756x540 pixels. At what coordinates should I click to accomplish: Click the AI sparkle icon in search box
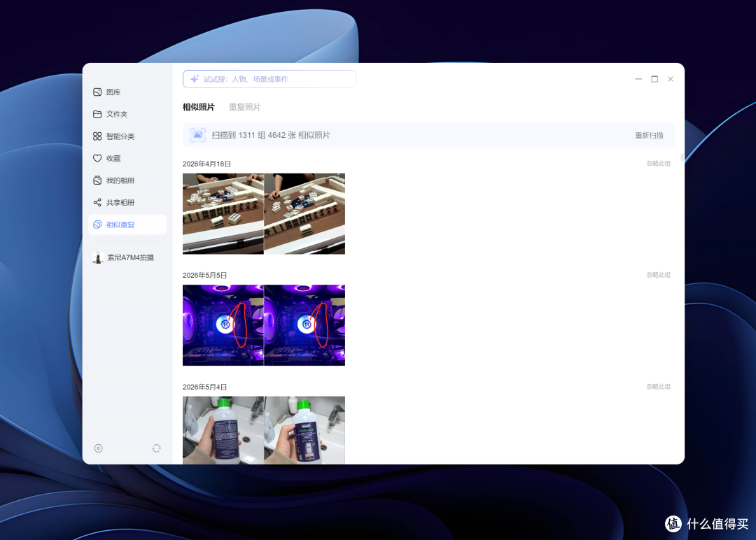(x=195, y=79)
